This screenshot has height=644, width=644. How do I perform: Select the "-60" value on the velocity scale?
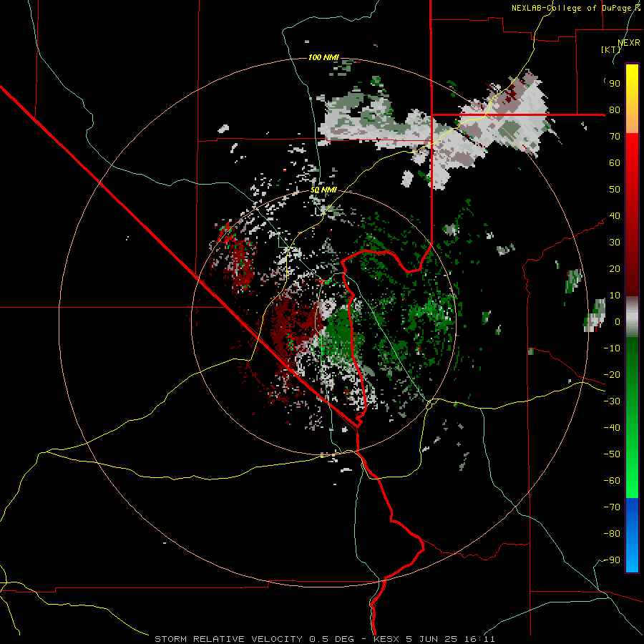[612, 481]
